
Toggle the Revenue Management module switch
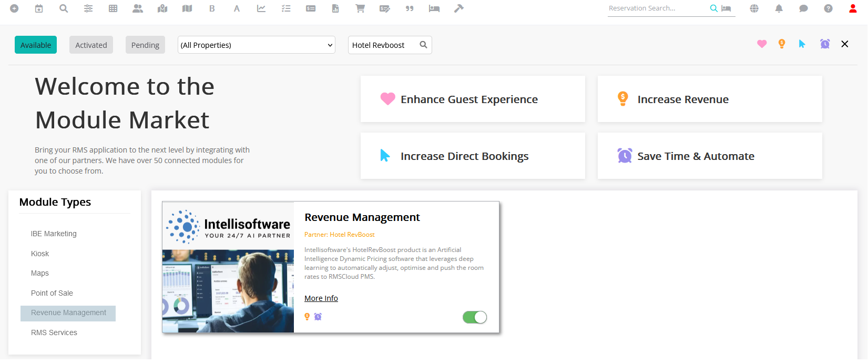click(475, 317)
